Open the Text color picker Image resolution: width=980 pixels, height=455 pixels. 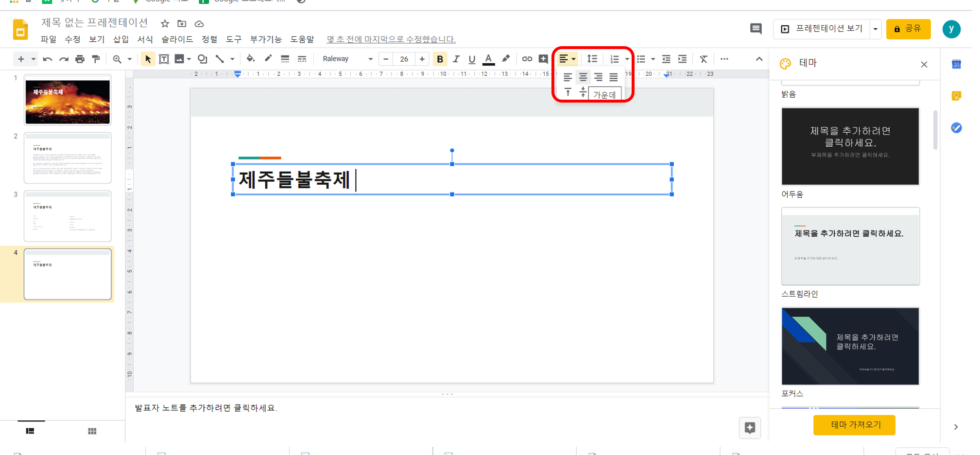pyautogui.click(x=488, y=59)
